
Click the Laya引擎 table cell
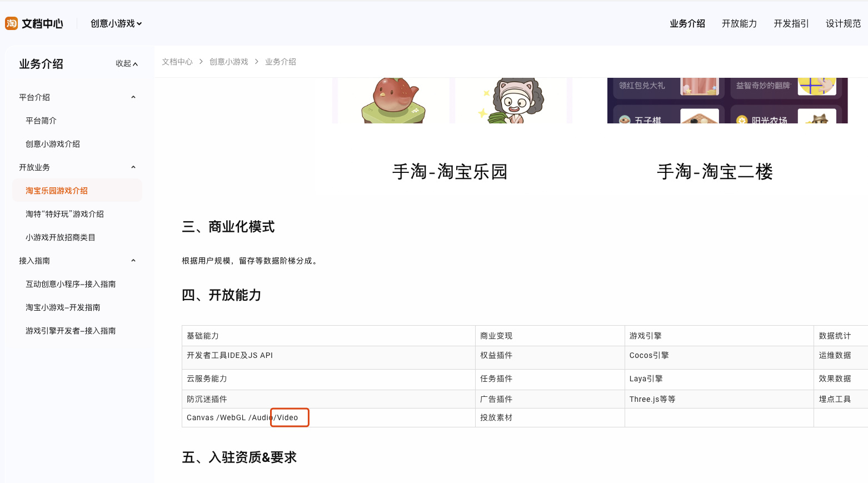(x=719, y=380)
